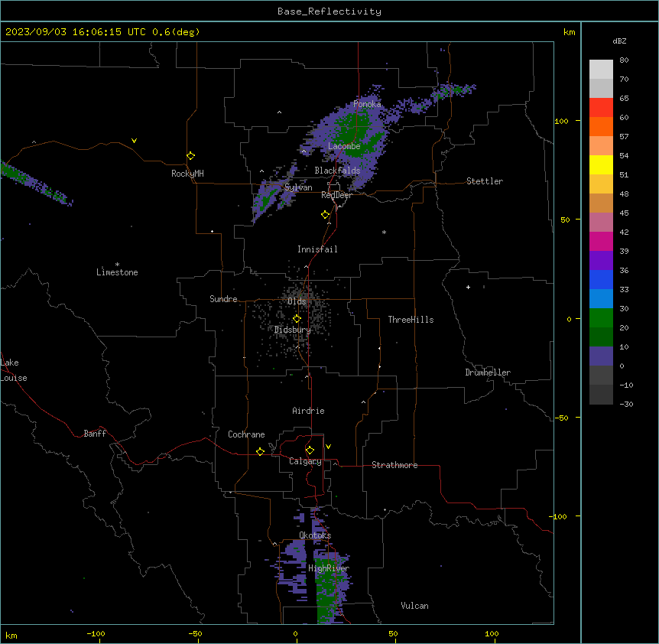Click the Drumheller label
The width and height of the screenshot is (659, 644).
click(x=488, y=372)
